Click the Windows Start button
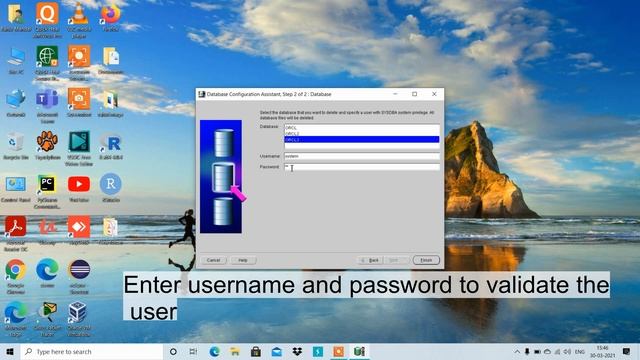This screenshot has height=360, width=640. [x=10, y=351]
